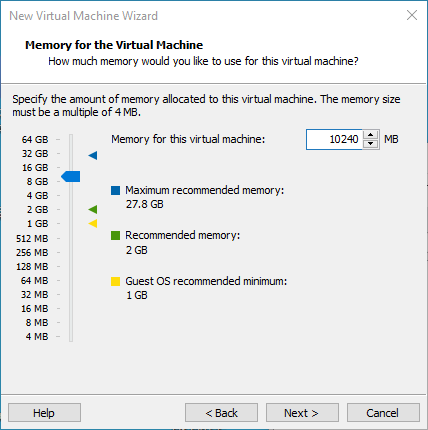Set slider to the 512 MB tick
Viewport: 428px width, 430px height.
click(71, 238)
